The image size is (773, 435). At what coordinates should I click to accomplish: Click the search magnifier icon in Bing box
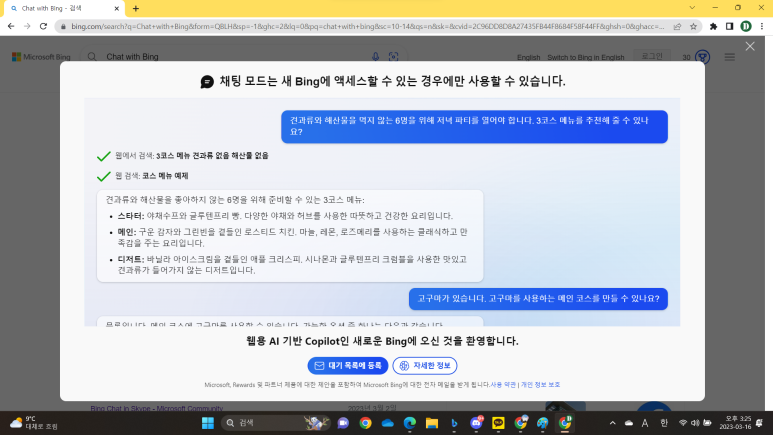pyautogui.click(x=92, y=57)
